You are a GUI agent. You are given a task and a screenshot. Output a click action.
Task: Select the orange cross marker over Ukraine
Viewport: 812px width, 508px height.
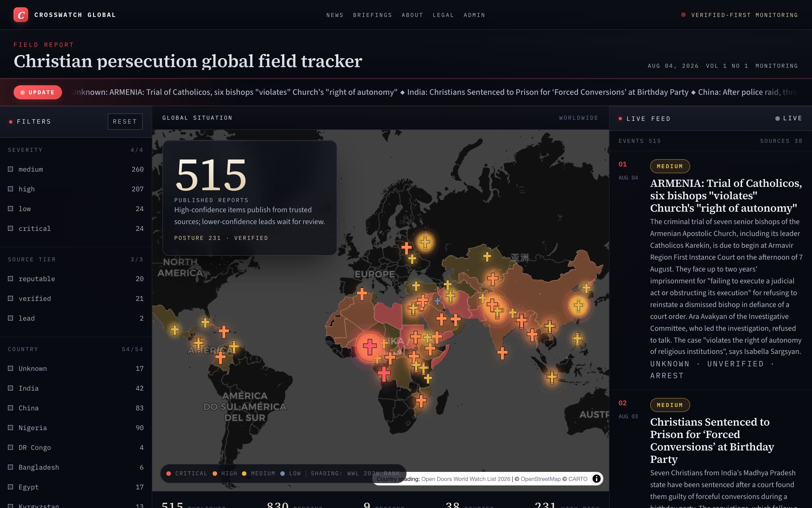coord(406,248)
